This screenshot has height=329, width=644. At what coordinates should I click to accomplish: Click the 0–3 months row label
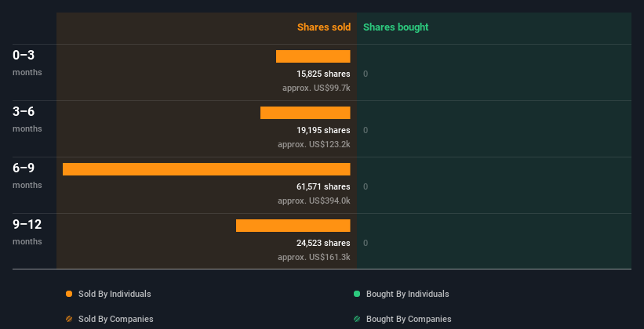click(27, 63)
